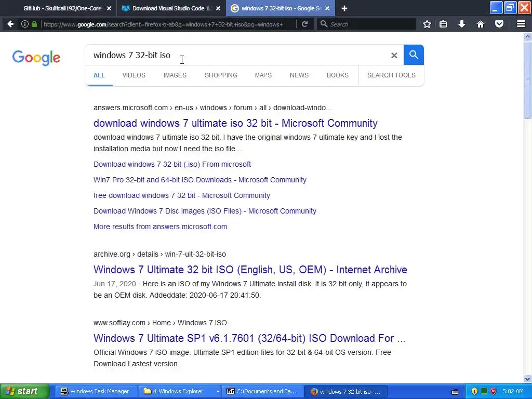This screenshot has width=532, height=399.
Task: Click the vertical scrollbar thumb
Action: 528,79
